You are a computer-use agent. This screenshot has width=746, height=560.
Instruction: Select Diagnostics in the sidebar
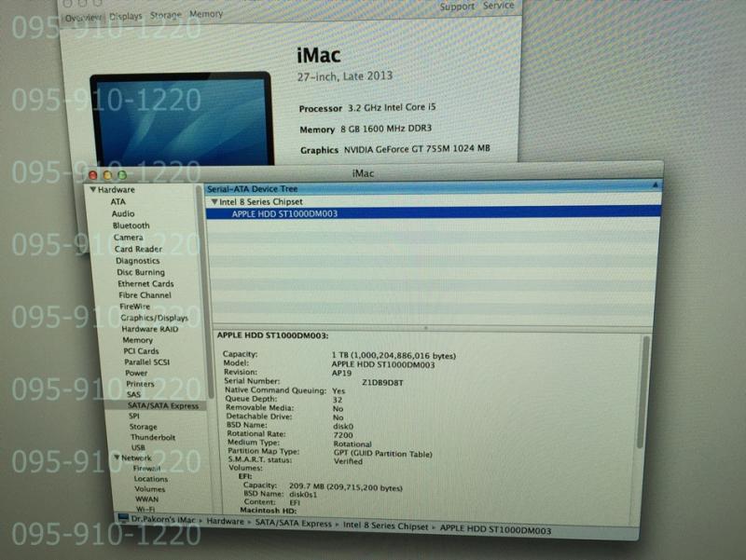[x=138, y=261]
